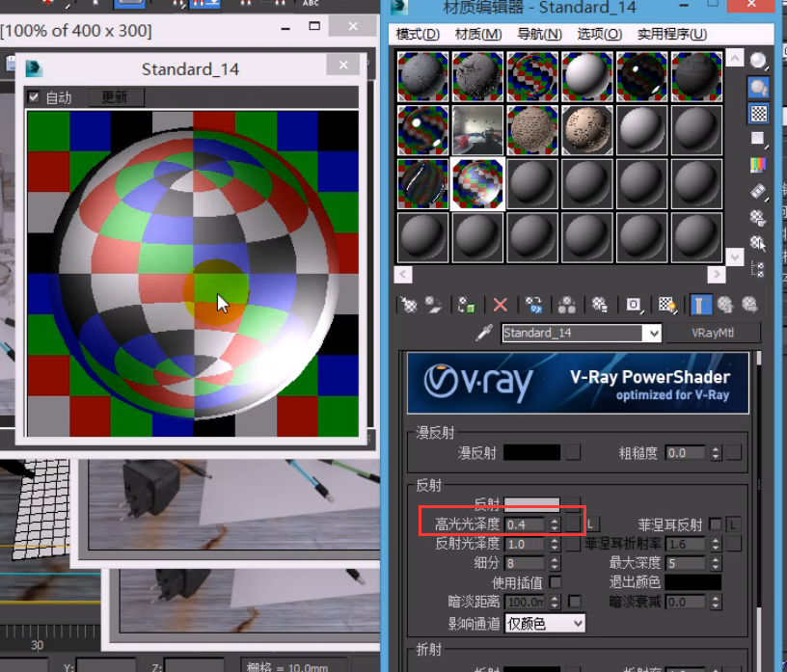
Task: Toggle the checkered Background icon
Action: [x=759, y=113]
